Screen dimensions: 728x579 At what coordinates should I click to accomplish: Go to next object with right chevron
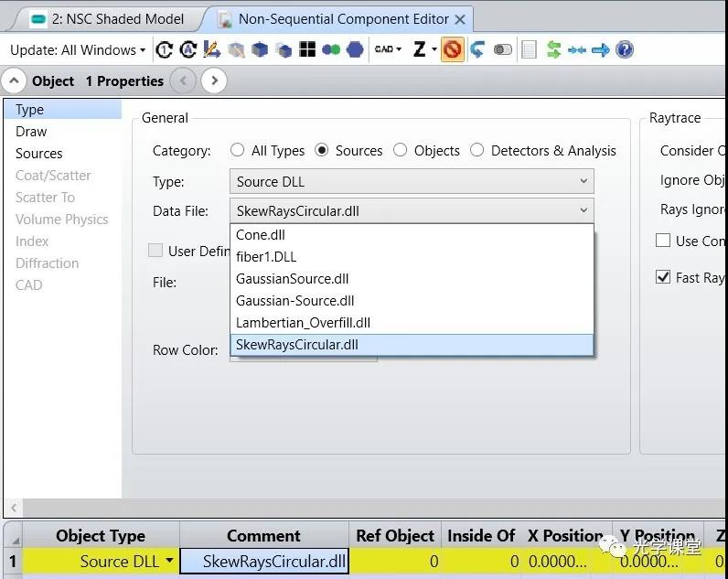[x=214, y=80]
